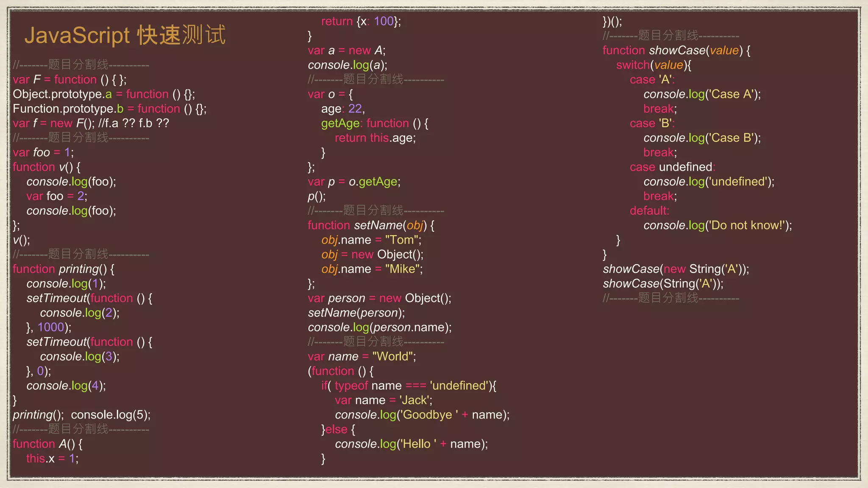Click the console.log('Hello ' + name) line
The image size is (868, 488).
click(412, 444)
